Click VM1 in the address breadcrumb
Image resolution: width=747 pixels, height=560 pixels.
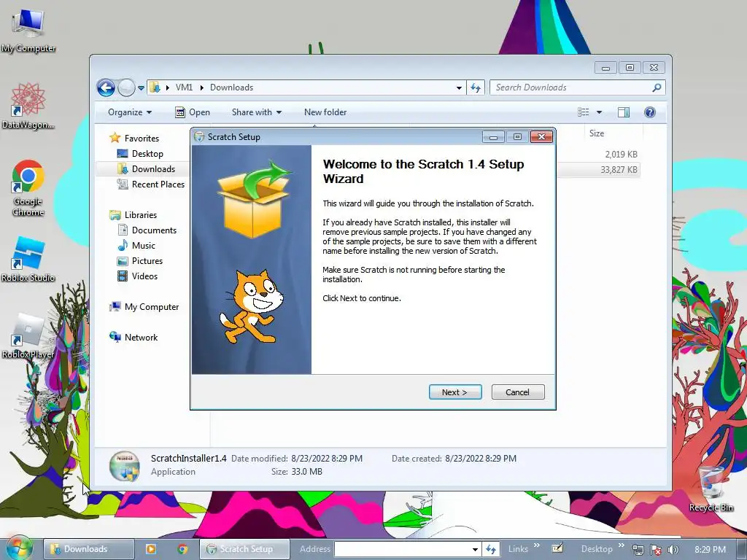184,87
